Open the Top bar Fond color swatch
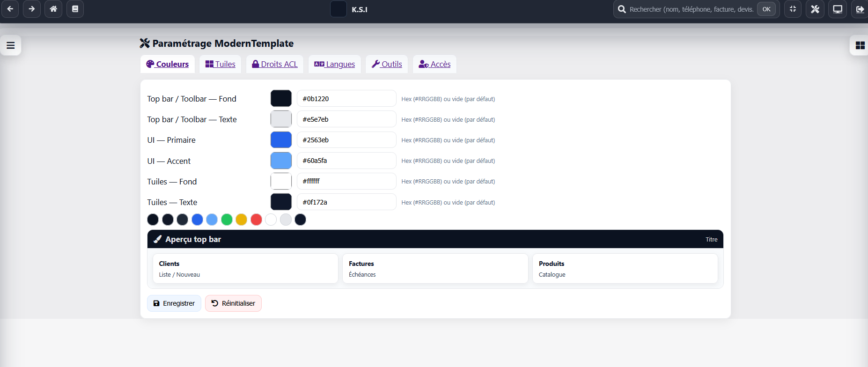Image resolution: width=868 pixels, height=367 pixels. tap(281, 98)
